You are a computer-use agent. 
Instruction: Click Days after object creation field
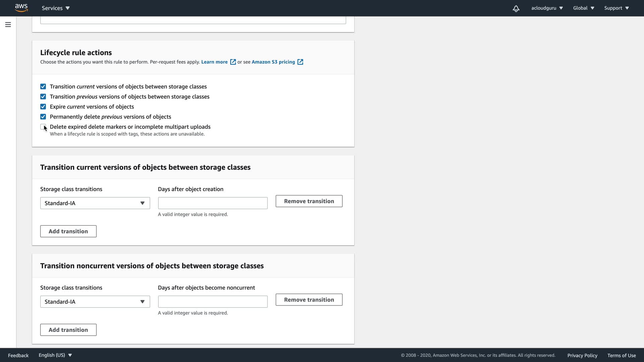[213, 203]
